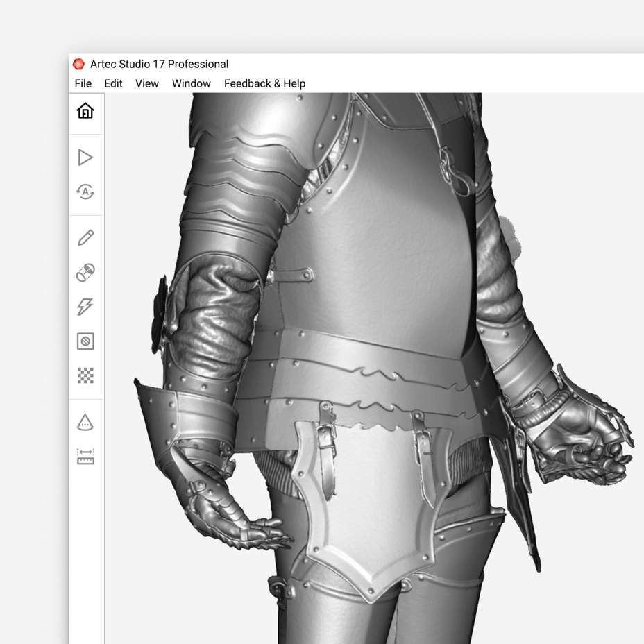The image size is (644, 644).
Task: Open the Window menu
Action: (x=192, y=83)
